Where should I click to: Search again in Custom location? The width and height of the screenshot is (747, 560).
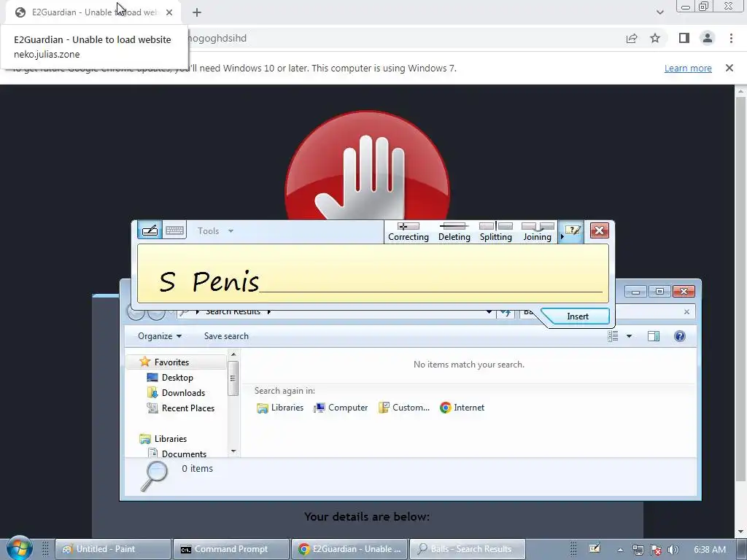[404, 408]
